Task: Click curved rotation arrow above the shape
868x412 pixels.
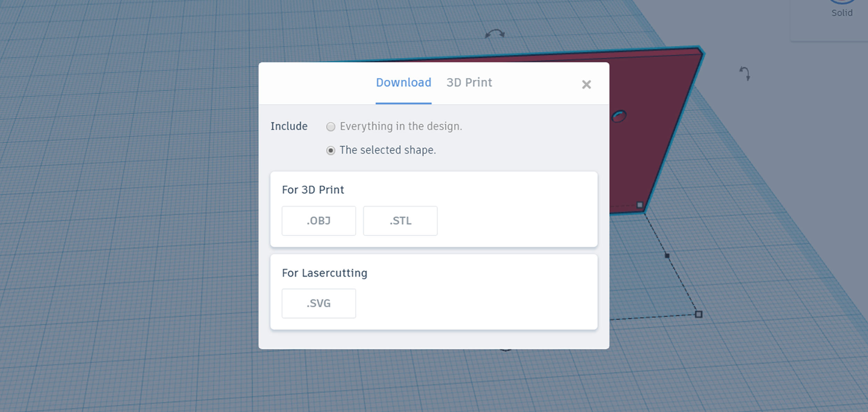Action: pyautogui.click(x=495, y=34)
